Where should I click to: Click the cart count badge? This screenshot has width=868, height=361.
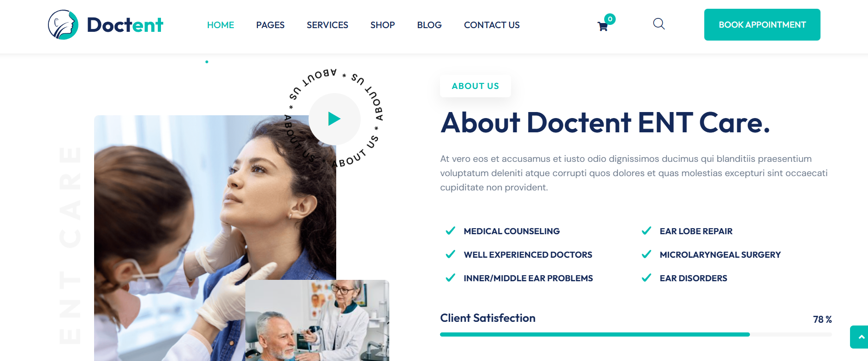tap(610, 19)
